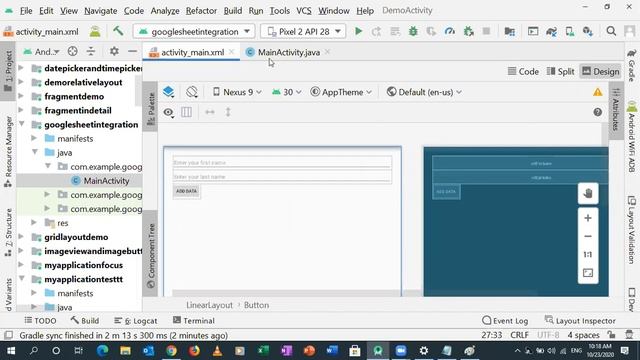Expand the gridlayoutdemo module
Viewport: 640px width, 360px height.
tap(21, 237)
